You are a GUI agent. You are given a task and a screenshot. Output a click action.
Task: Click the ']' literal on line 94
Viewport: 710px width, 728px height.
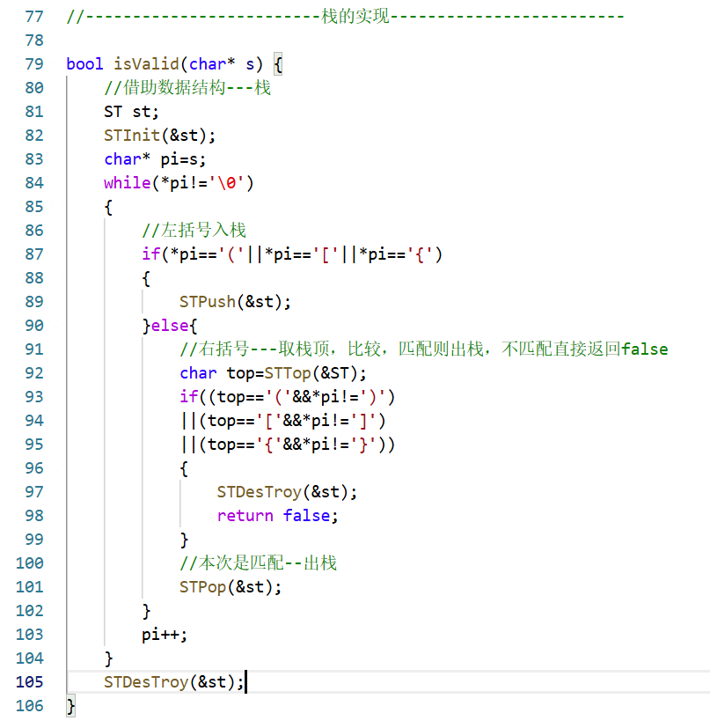(x=364, y=421)
